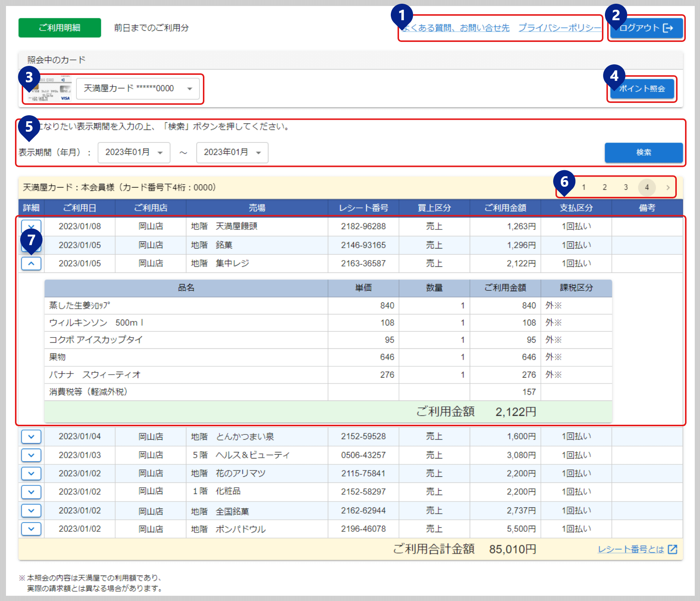The image size is (700, 601).
Task: Click 地階 銘菓 sales floor cell
Action: [x=257, y=245]
